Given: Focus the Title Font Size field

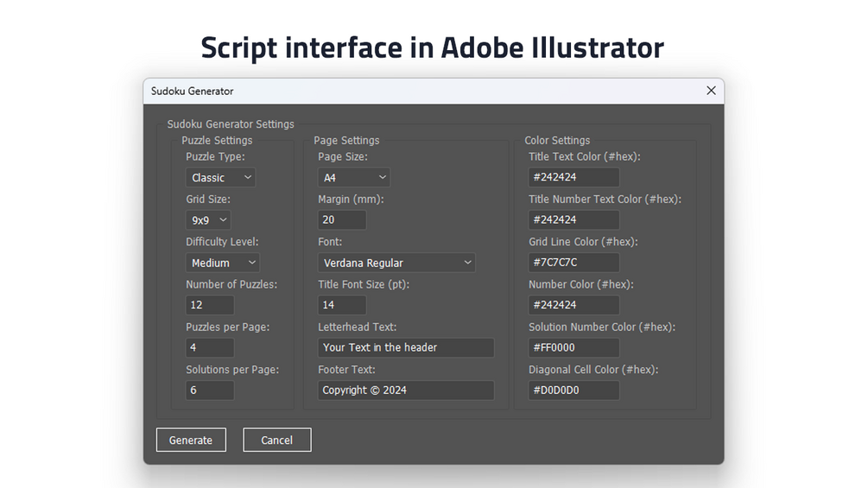Looking at the screenshot, I should pos(342,305).
